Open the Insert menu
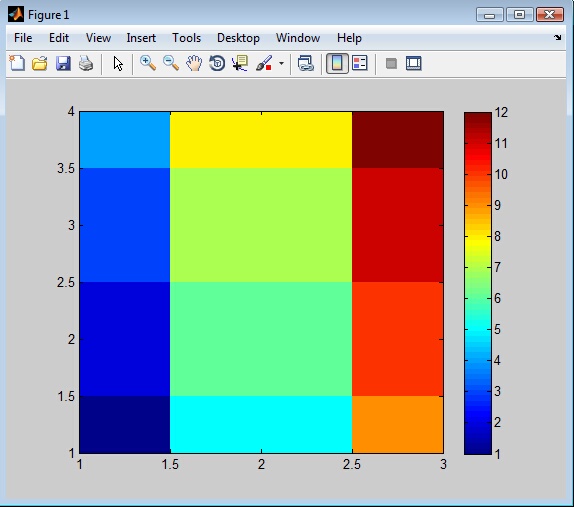Image resolution: width=574 pixels, height=507 pixels. click(x=141, y=38)
